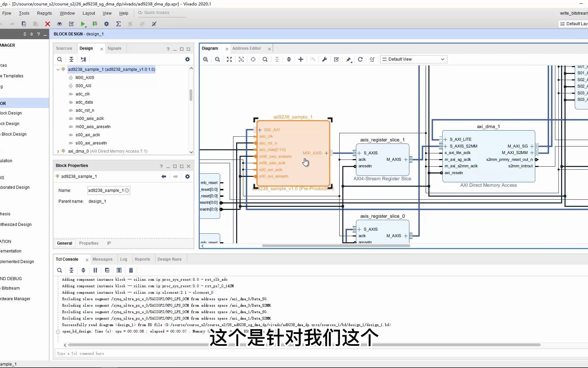Screen dimensions: 588x368
Task: Open the Tools menu
Action: tap(24, 13)
